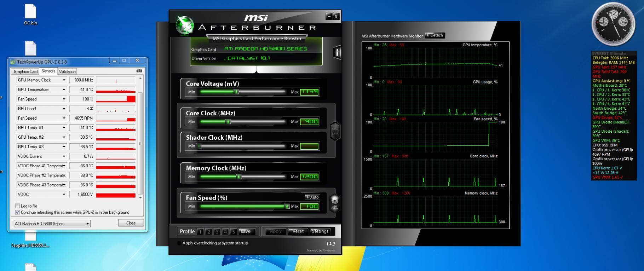Image resolution: width=644 pixels, height=271 pixels.
Task: Select profile slot 2
Action: pos(209,232)
